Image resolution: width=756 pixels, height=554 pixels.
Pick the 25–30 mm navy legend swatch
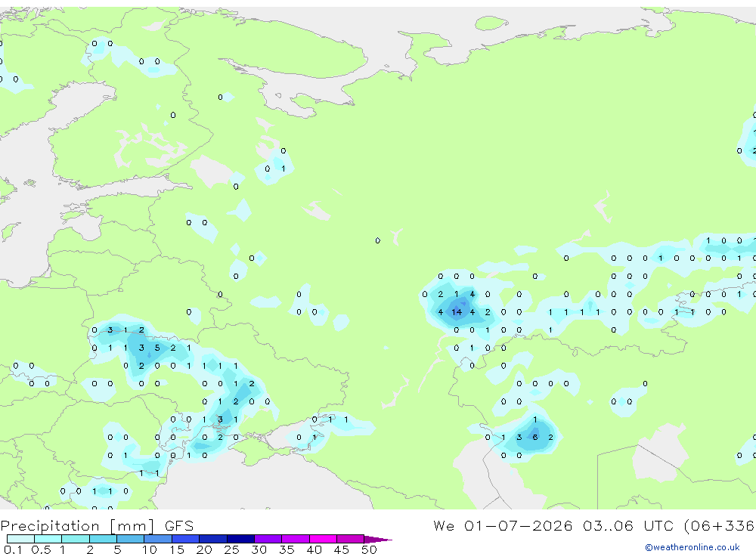tap(240, 539)
